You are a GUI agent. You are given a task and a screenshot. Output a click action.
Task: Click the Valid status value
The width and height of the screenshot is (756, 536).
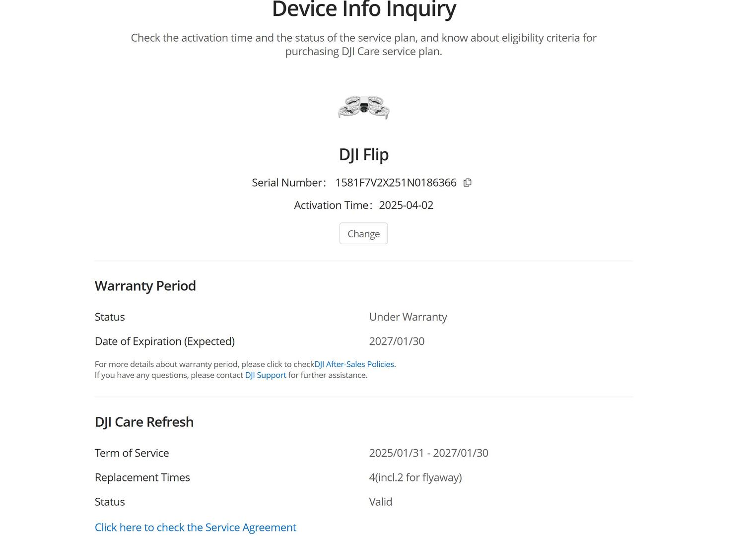coord(380,502)
